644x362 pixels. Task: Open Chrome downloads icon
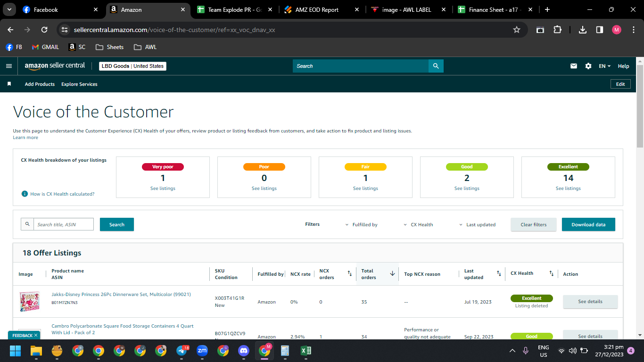pos(583,30)
